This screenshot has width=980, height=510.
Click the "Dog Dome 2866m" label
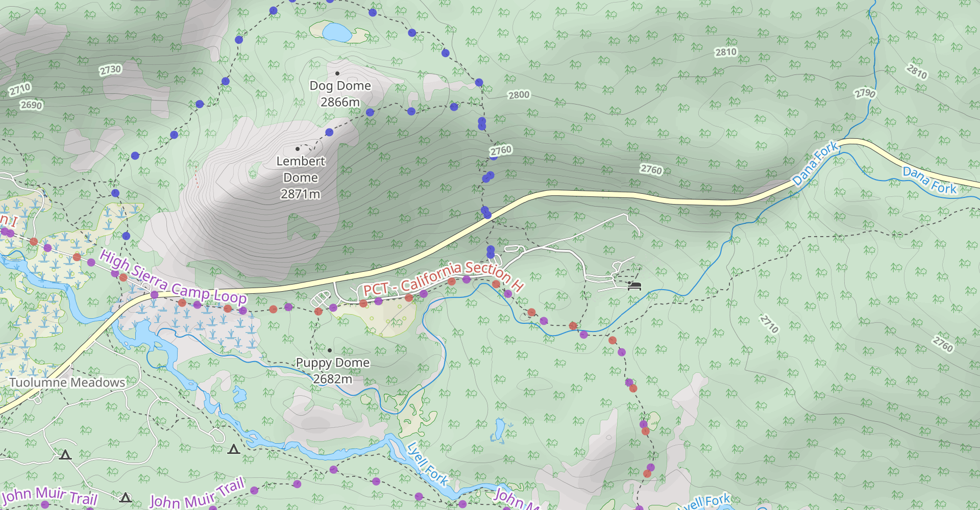[x=340, y=94]
